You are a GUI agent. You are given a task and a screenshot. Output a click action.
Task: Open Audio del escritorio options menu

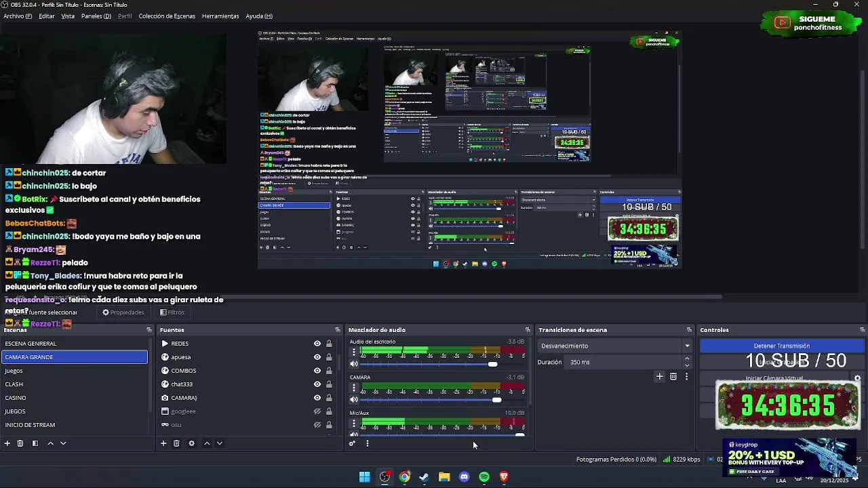353,352
